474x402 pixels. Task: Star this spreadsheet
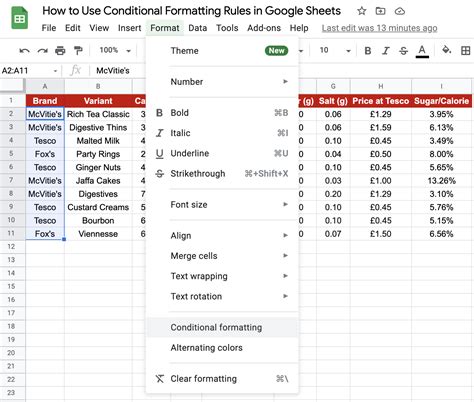pos(362,11)
